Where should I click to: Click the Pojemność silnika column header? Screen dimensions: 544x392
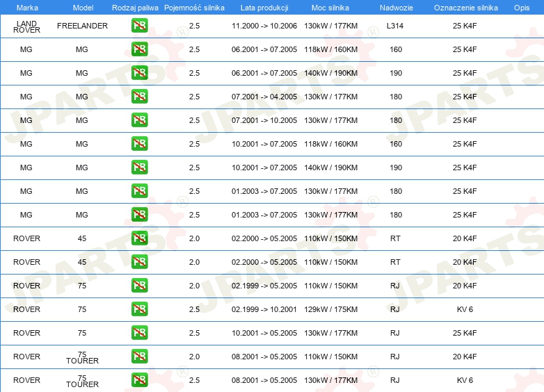[194, 8]
